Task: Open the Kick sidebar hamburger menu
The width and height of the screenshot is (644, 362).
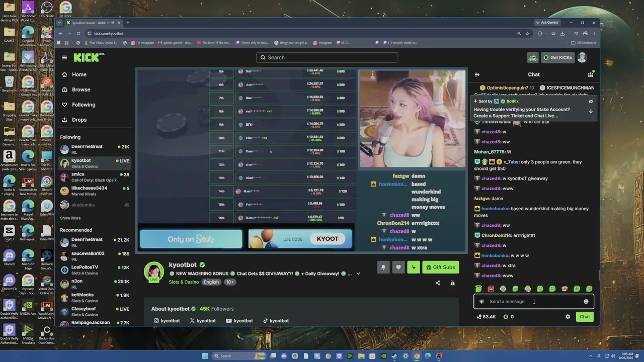Action: (x=64, y=57)
